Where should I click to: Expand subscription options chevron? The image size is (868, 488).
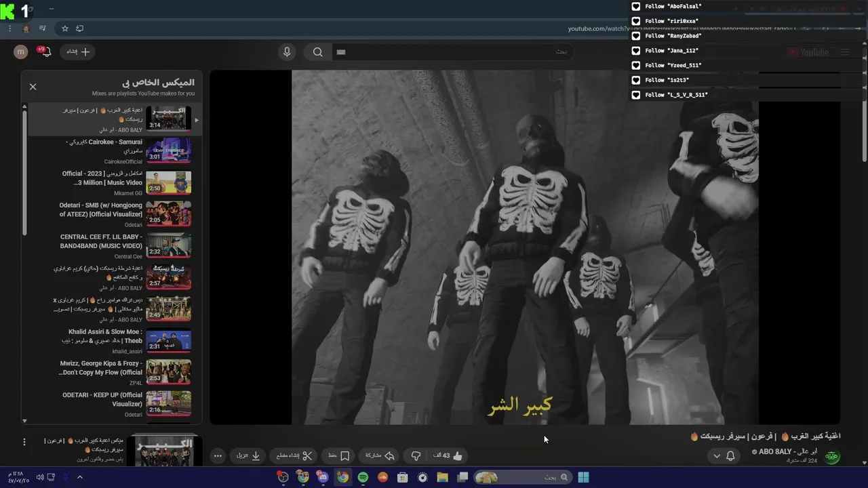(716, 456)
